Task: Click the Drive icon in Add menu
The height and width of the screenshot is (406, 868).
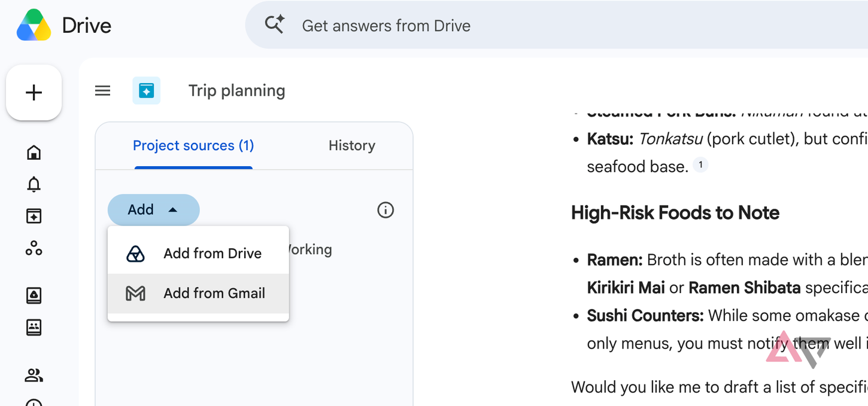Action: click(136, 254)
